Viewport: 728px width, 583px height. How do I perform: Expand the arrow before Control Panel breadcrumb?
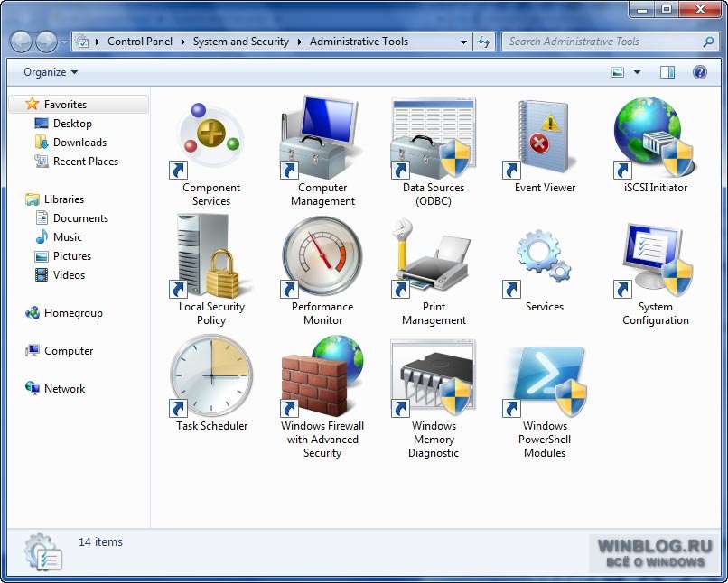click(x=98, y=42)
